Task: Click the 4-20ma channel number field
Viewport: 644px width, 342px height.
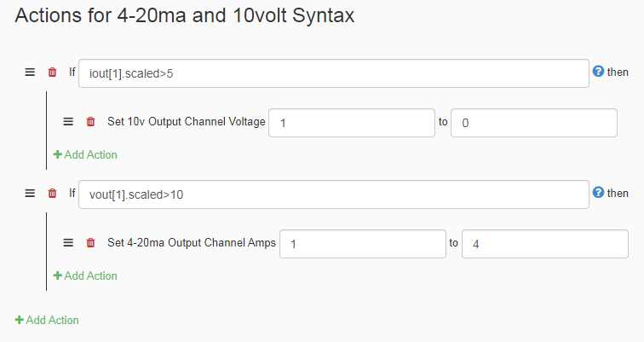Action: coord(363,244)
